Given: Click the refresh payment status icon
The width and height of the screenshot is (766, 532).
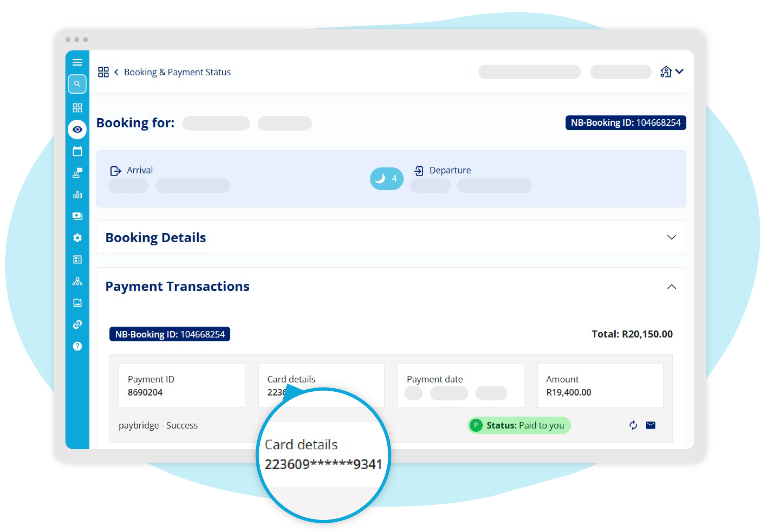Looking at the screenshot, I should click(x=633, y=425).
